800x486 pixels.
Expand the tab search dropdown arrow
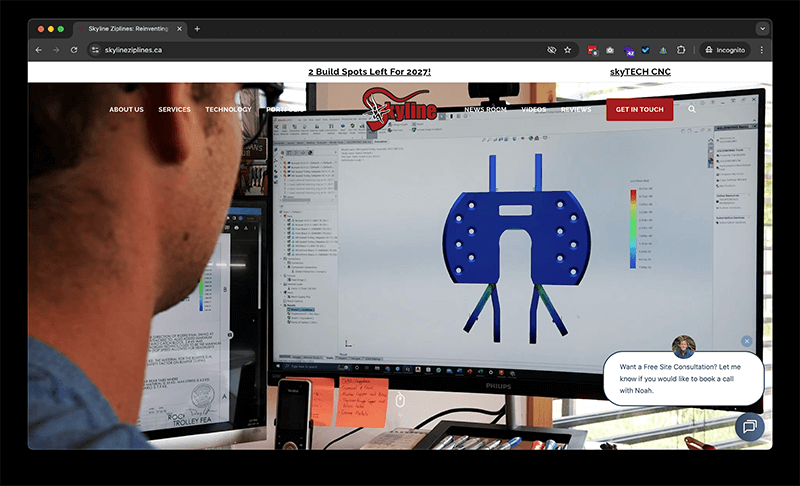point(763,28)
